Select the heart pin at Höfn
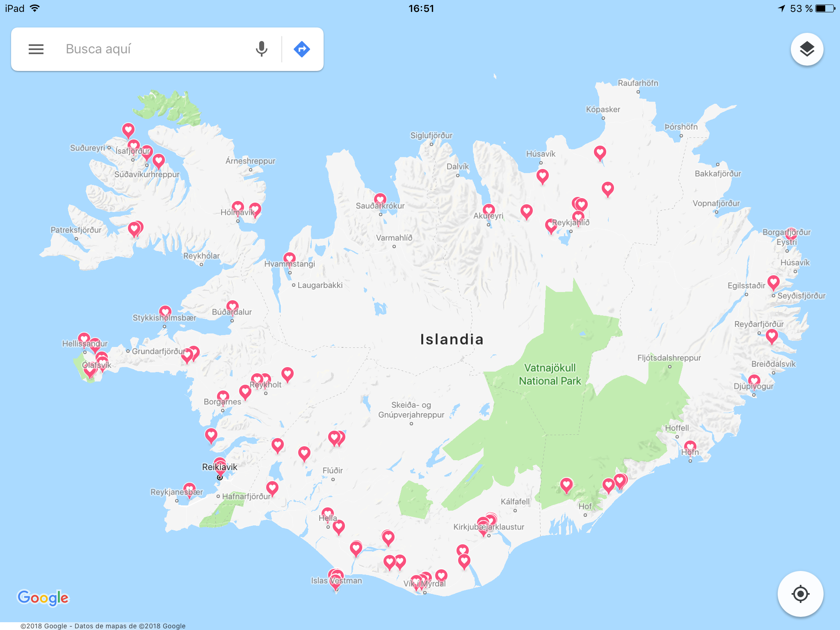 click(x=690, y=447)
